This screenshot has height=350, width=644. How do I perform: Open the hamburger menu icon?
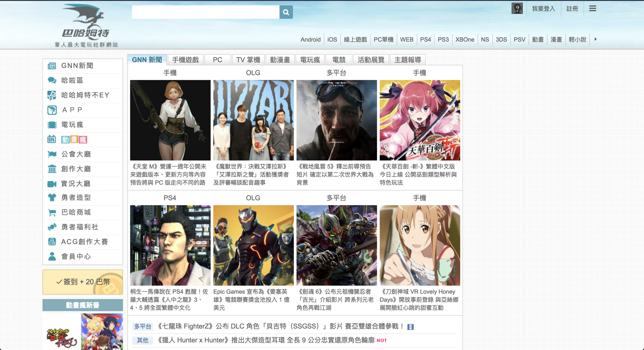(592, 9)
